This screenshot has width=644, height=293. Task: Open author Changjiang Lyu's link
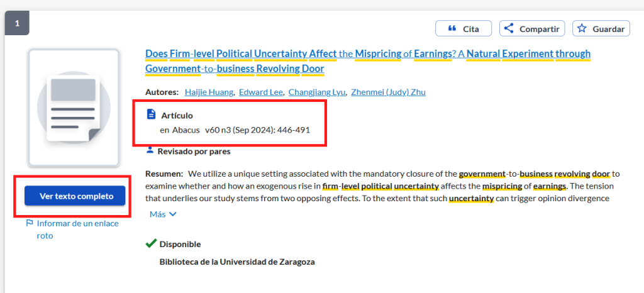317,92
